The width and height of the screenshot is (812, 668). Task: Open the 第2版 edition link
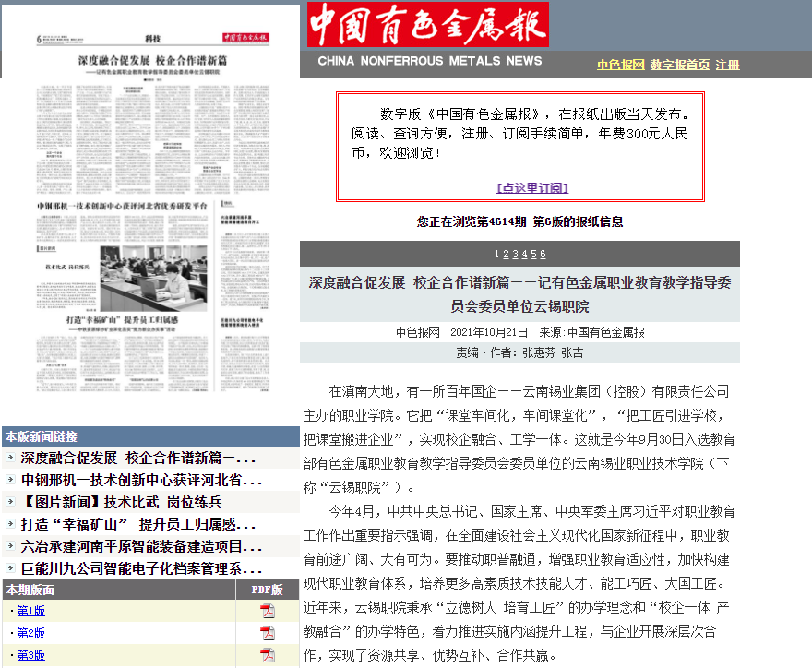pyautogui.click(x=30, y=633)
